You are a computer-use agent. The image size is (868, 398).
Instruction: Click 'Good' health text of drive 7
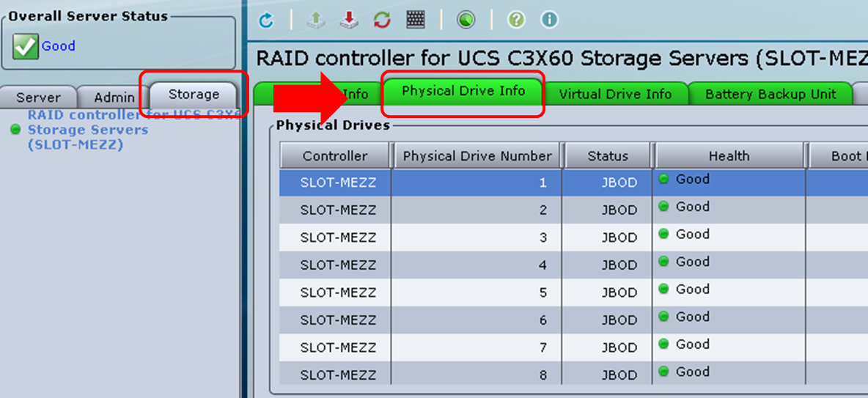(x=693, y=344)
